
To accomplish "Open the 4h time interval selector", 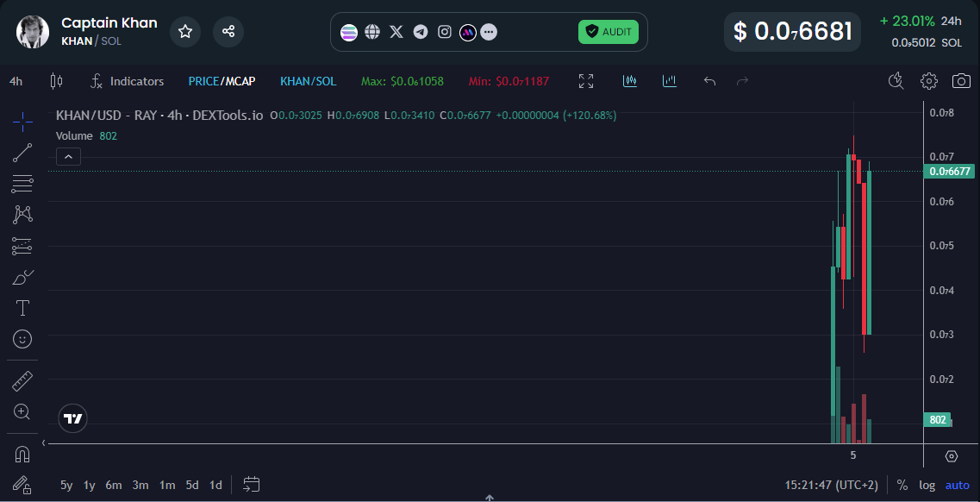I will tap(16, 81).
